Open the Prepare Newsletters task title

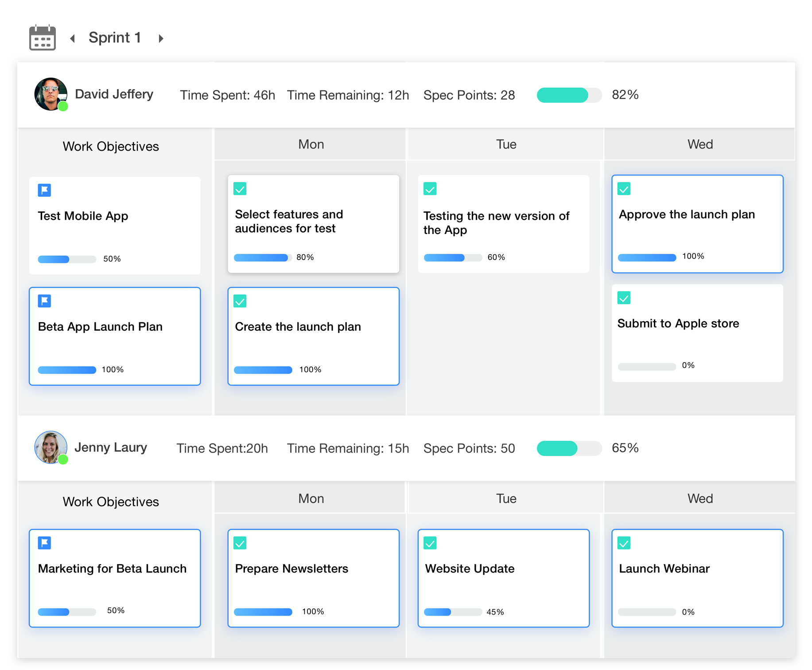[291, 569]
